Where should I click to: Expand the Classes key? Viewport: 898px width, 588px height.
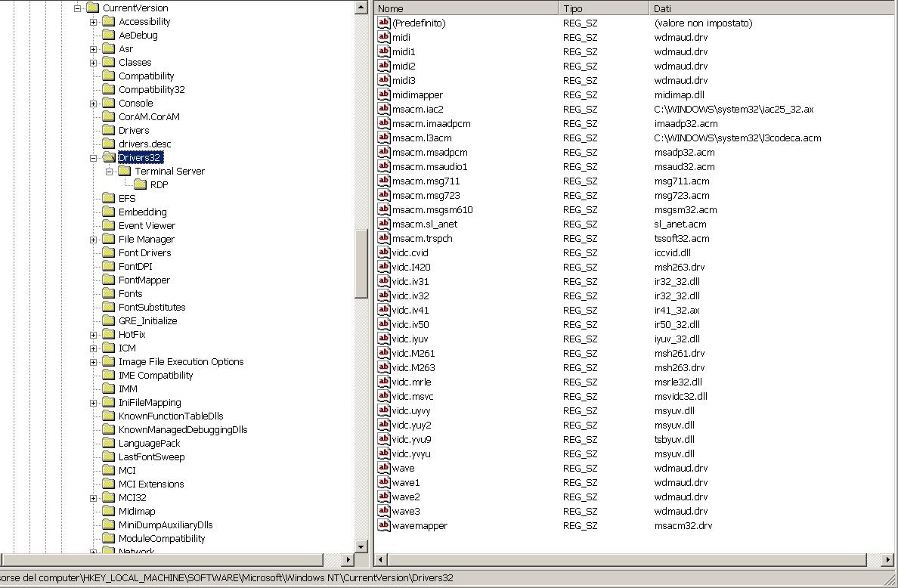pyautogui.click(x=93, y=63)
